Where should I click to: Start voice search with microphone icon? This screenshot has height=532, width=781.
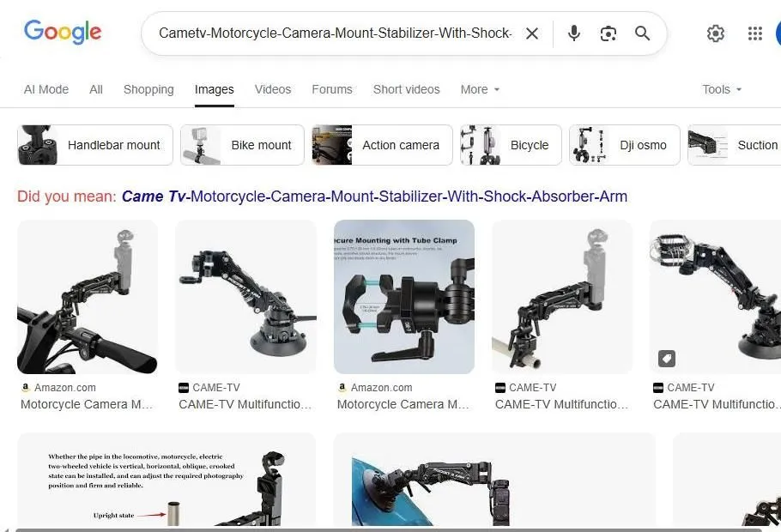point(574,33)
